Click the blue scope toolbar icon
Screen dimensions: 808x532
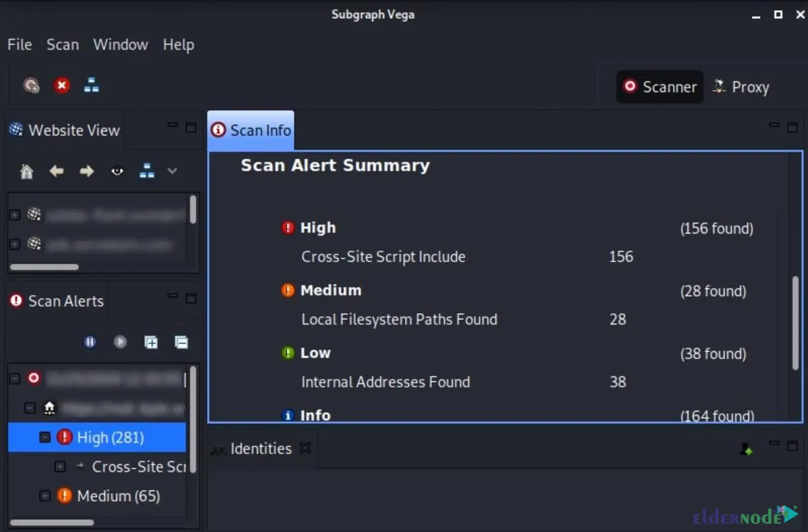click(91, 85)
